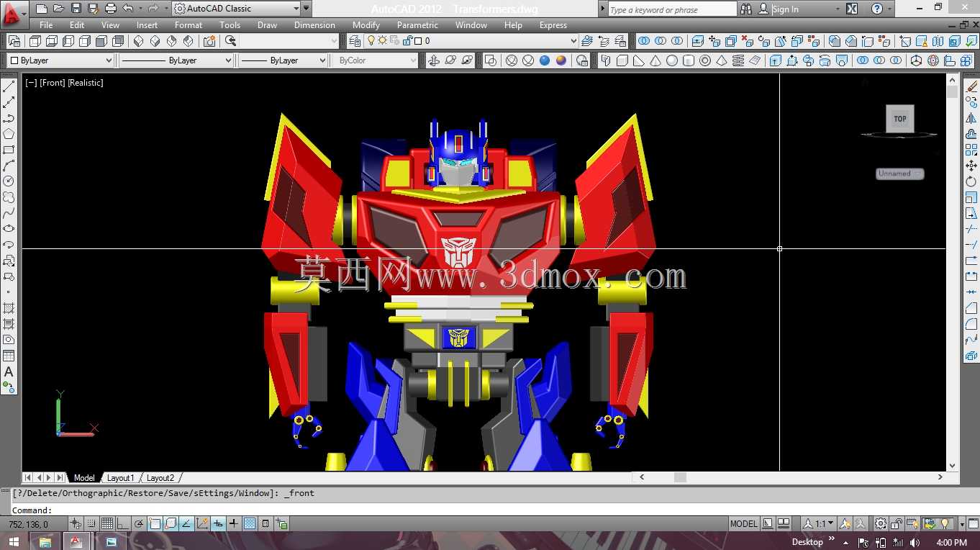Click the TOP face of ViewCube
The width and height of the screenshot is (980, 550).
900,119
